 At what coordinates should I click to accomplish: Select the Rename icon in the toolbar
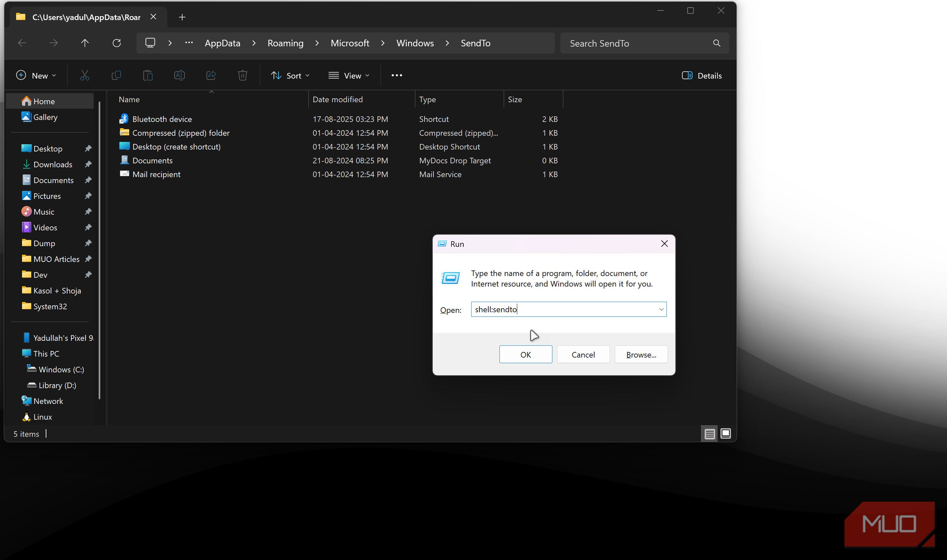coord(180,75)
